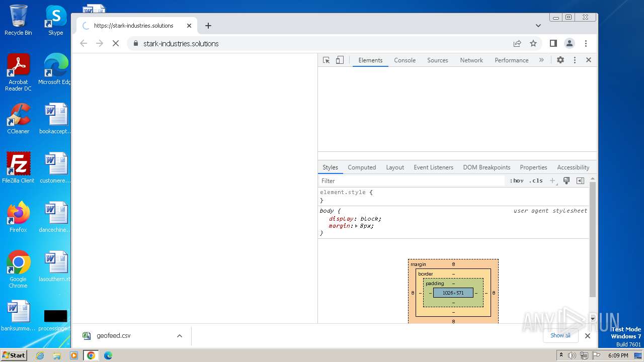Screen dimensions: 644x362
Task: Add a new style rule with plus icon
Action: point(552,181)
